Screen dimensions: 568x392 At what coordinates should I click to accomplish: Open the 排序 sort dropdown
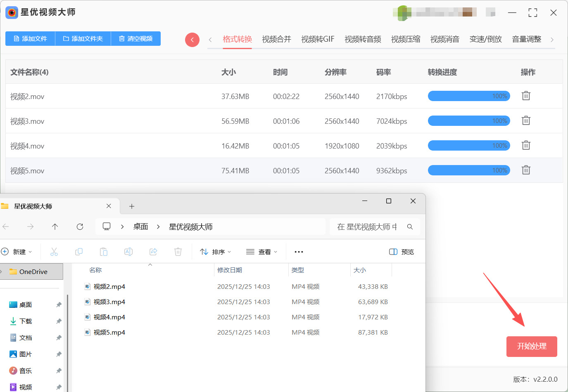click(x=216, y=252)
